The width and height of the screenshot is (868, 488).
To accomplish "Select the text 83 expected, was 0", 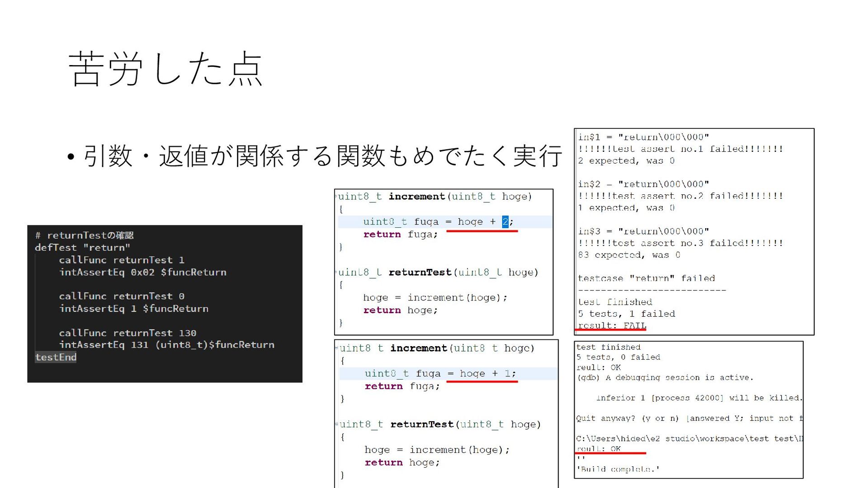I will tap(629, 254).
